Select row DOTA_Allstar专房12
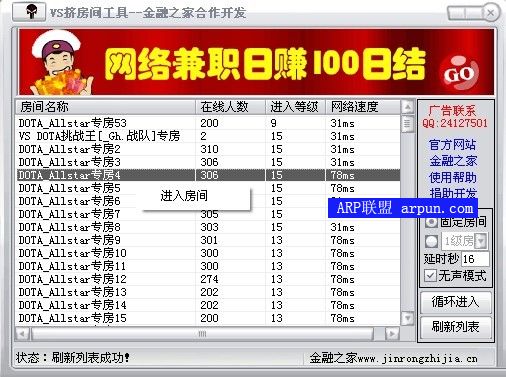506x377 pixels. pyautogui.click(x=208, y=279)
